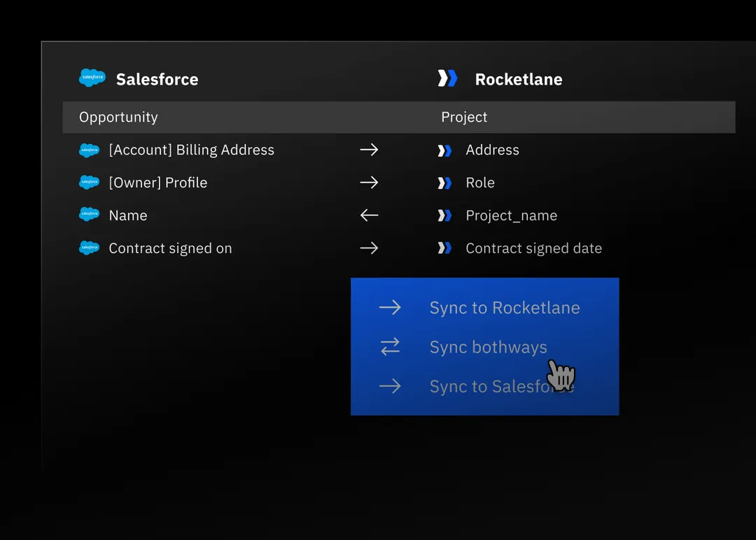Open sync direction arrow for Billing Address row
The height and width of the screenshot is (540, 756).
pos(369,150)
